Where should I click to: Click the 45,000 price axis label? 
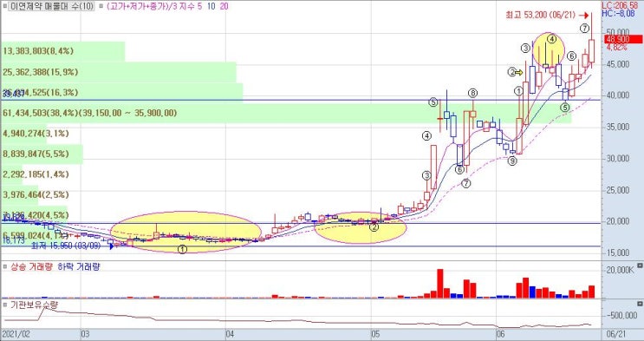click(618, 64)
